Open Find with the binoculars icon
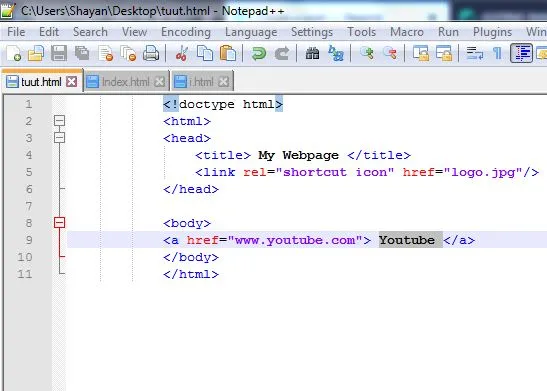Screen dimensions: 547x391 coord(312,53)
